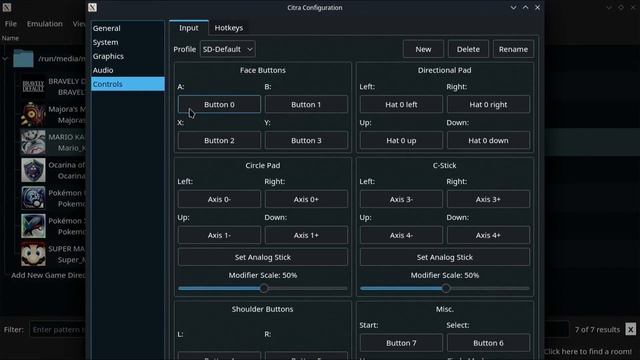The height and width of the screenshot is (360, 640).
Task: Click the folder icon for /run/media directory
Action: [x=23, y=58]
